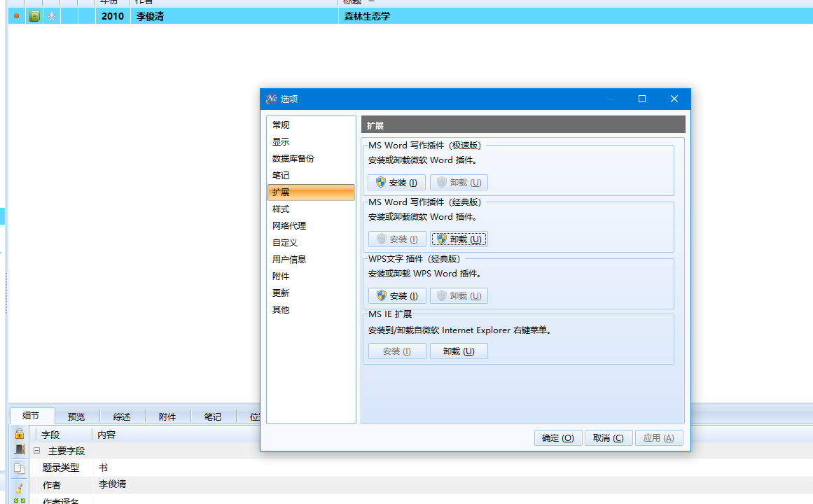This screenshot has width=813, height=504.
Task: Confirm options with 确定 (O) button
Action: (558, 437)
